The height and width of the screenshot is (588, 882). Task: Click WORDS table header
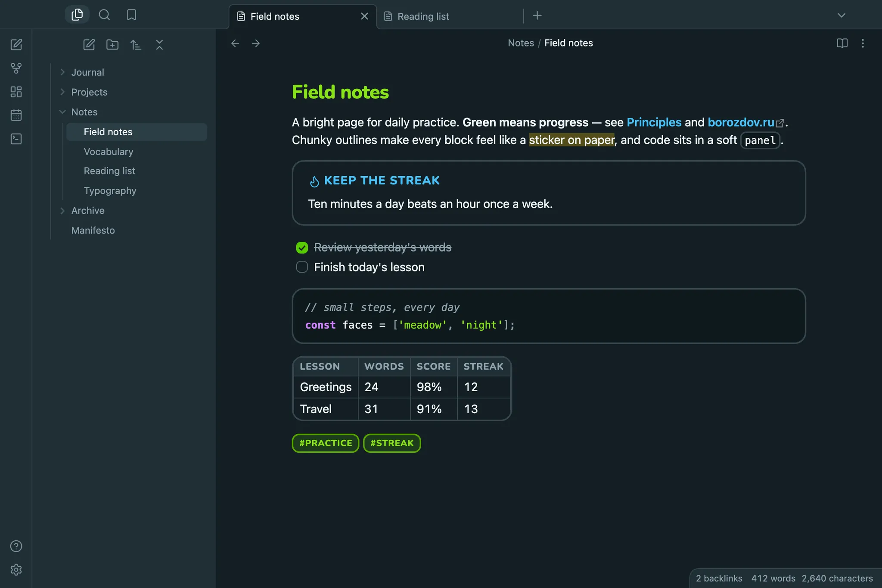(x=384, y=366)
